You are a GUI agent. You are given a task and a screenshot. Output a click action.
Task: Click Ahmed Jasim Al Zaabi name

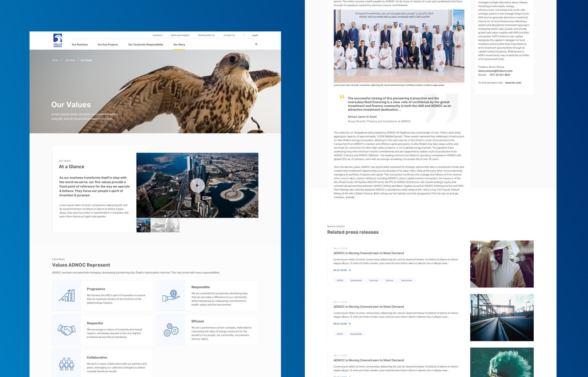click(362, 117)
